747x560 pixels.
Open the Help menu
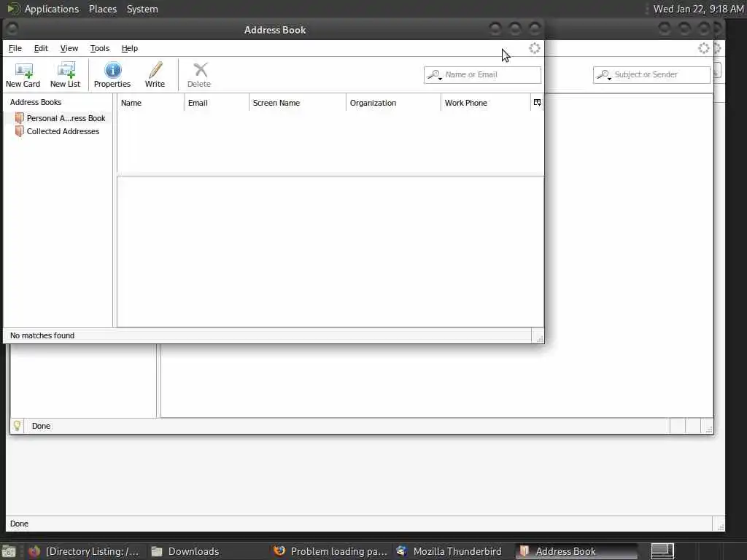130,48
